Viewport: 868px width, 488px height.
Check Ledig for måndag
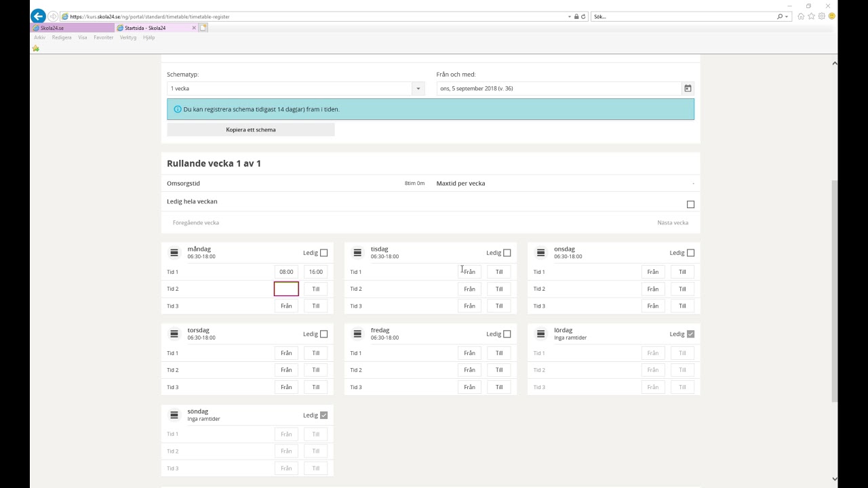[323, 253]
